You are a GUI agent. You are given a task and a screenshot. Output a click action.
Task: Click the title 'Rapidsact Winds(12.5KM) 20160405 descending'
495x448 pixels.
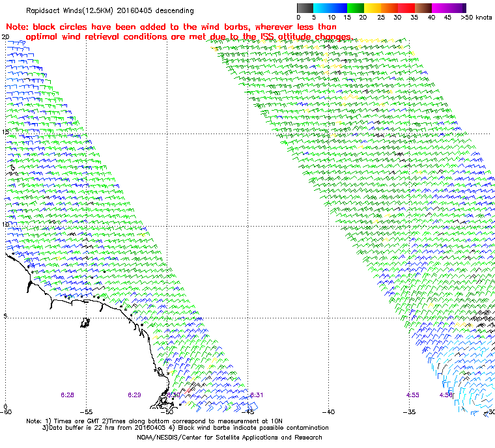point(110,10)
